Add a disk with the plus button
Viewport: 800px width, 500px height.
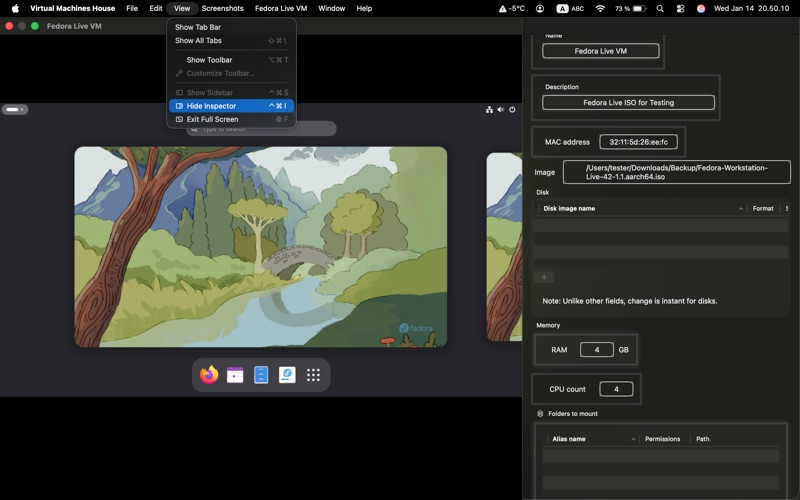pyautogui.click(x=544, y=278)
